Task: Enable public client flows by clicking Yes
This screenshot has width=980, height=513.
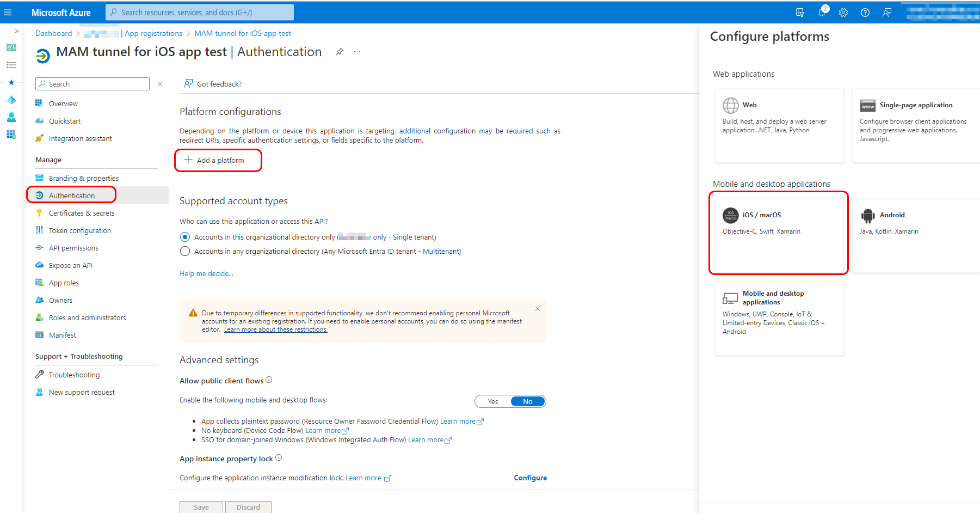Action: pyautogui.click(x=492, y=401)
